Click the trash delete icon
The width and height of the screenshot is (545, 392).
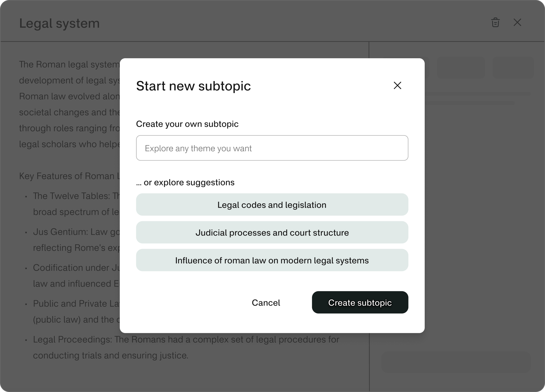(x=495, y=23)
